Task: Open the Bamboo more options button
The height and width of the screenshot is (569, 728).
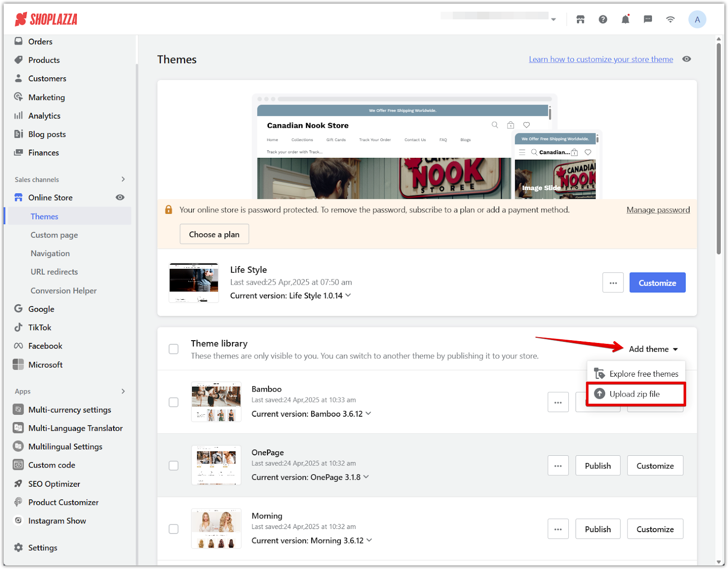Action: click(x=558, y=402)
